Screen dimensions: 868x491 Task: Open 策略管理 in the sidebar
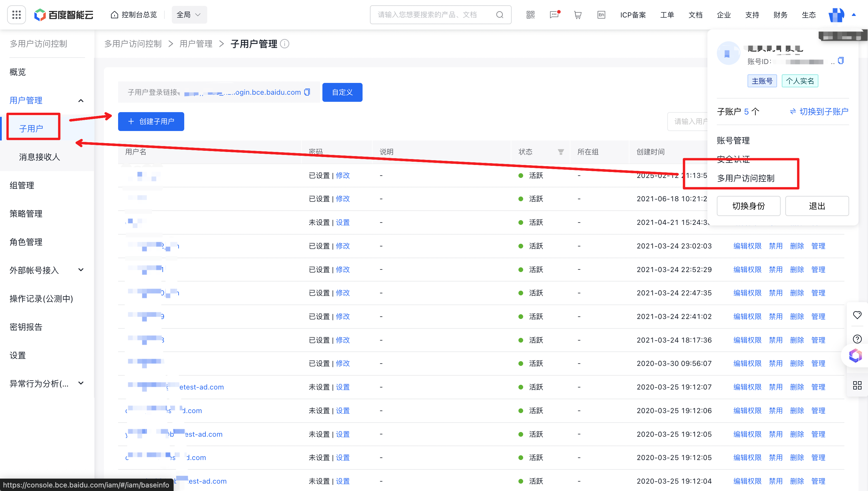click(26, 213)
